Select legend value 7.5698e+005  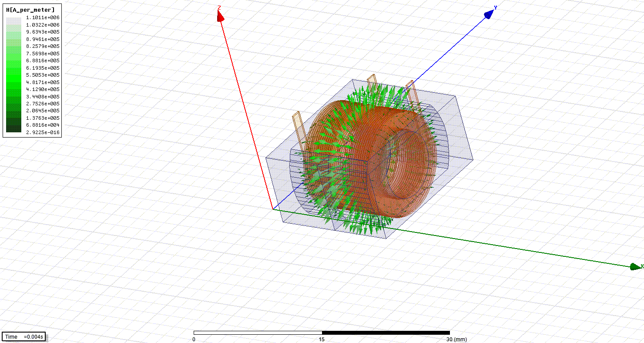pos(43,54)
